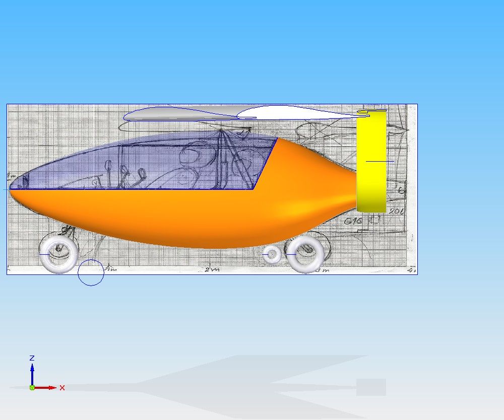Click the slanted rear edge of canopy
Screen dimensions: 504x420
point(266,164)
